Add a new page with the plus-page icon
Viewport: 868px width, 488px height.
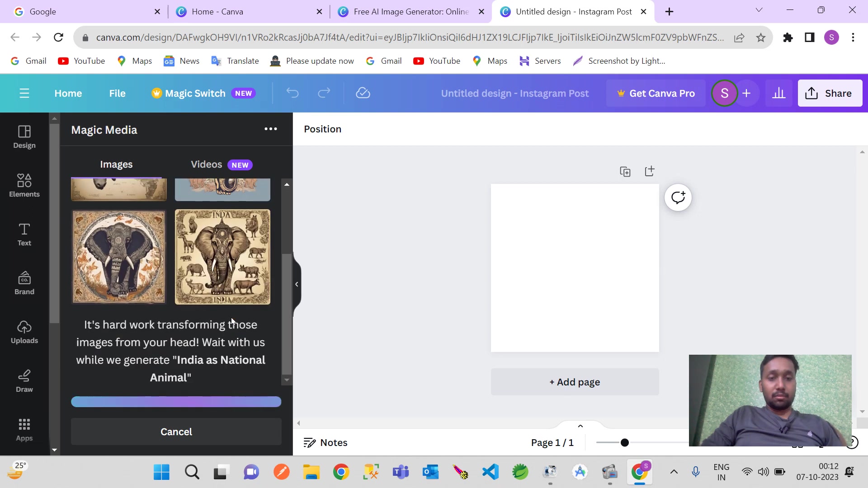(x=650, y=171)
